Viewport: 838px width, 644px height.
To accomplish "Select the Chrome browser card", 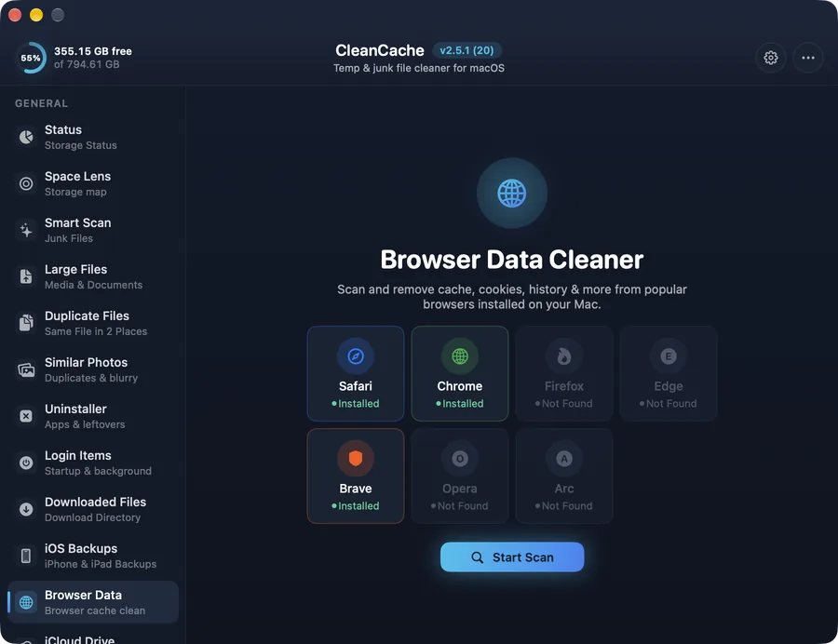I will coord(460,374).
